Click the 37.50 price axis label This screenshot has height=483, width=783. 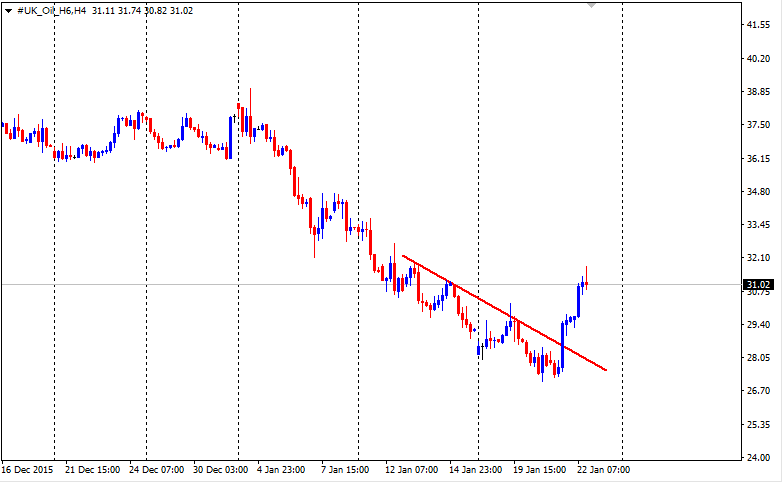coord(758,125)
